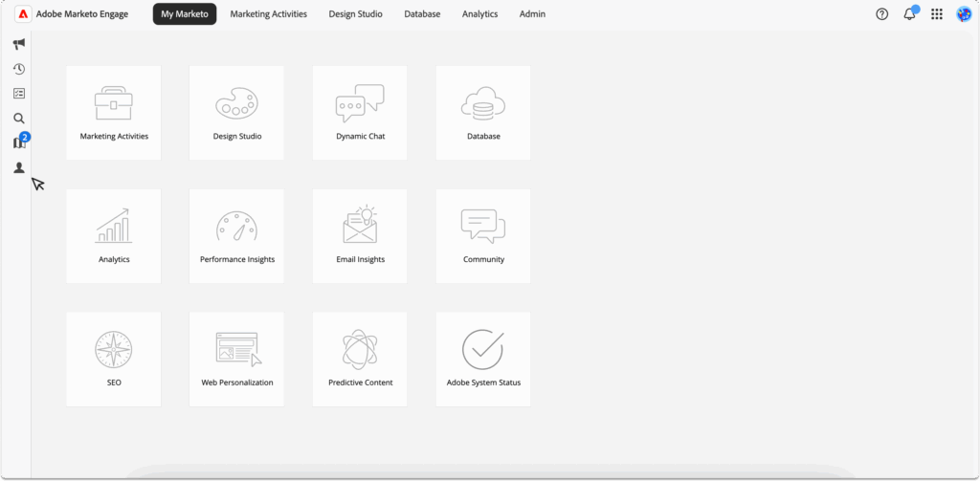The width and height of the screenshot is (980, 481).
Task: Open the history clock icon in sidebar
Action: (x=18, y=69)
